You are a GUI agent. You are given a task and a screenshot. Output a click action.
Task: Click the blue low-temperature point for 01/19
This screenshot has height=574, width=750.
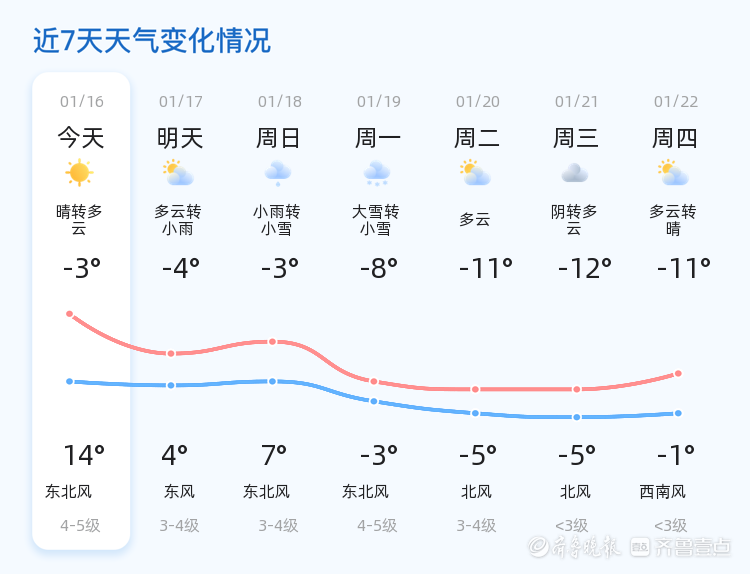374,401
